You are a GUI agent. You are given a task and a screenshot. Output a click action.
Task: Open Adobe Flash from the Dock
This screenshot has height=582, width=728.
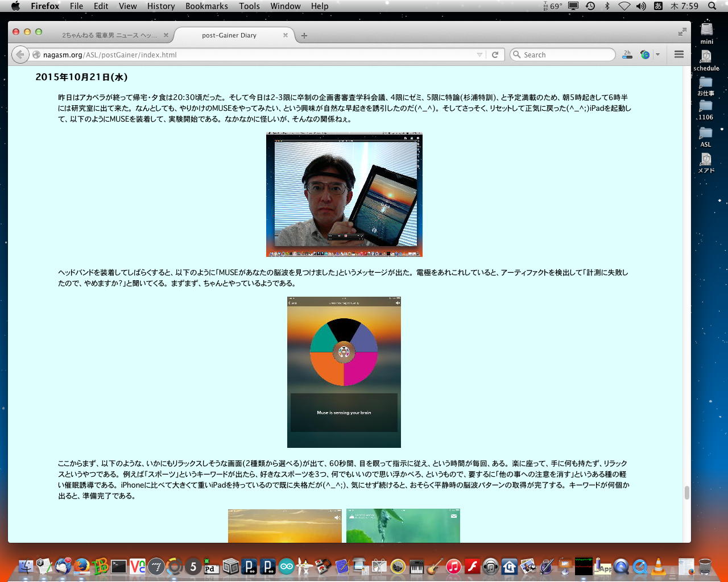click(472, 566)
